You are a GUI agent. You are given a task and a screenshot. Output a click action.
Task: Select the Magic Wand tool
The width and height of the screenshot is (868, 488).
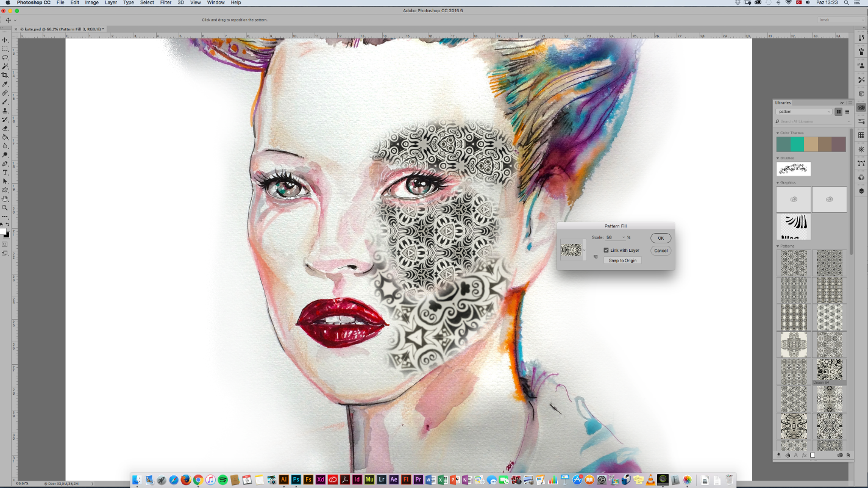click(x=5, y=66)
